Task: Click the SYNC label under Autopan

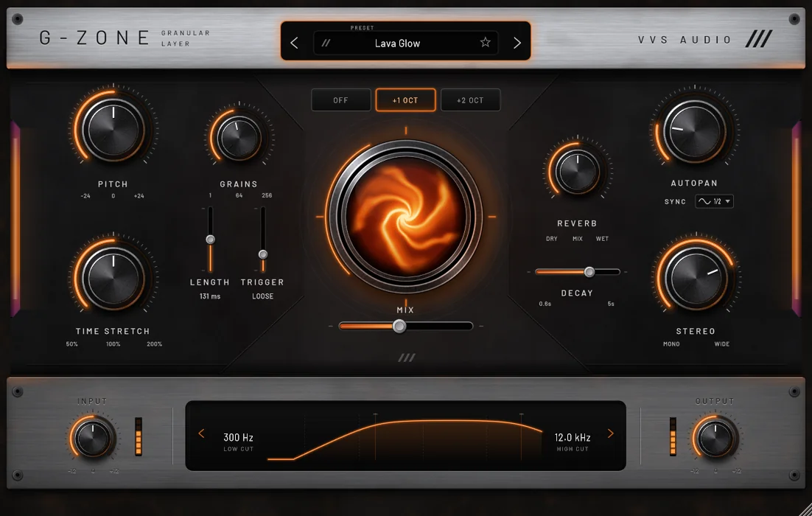Action: [675, 201]
